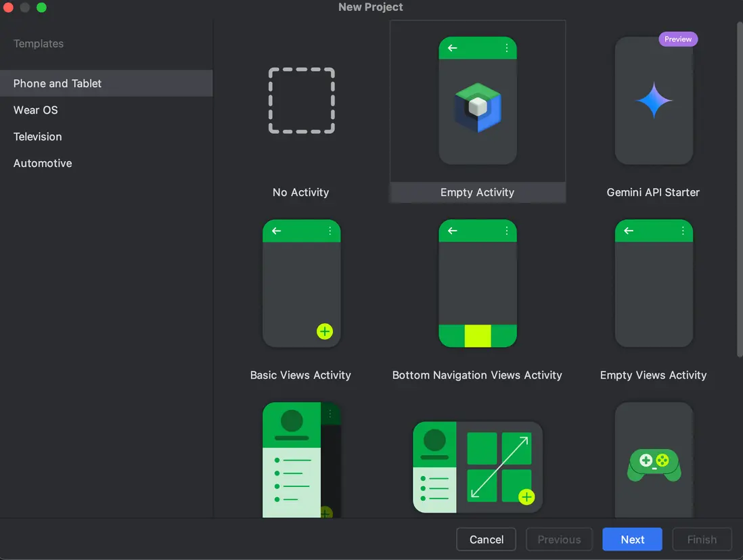Image resolution: width=743 pixels, height=560 pixels.
Task: Click the Preview badge on Gemini template
Action: tap(677, 39)
